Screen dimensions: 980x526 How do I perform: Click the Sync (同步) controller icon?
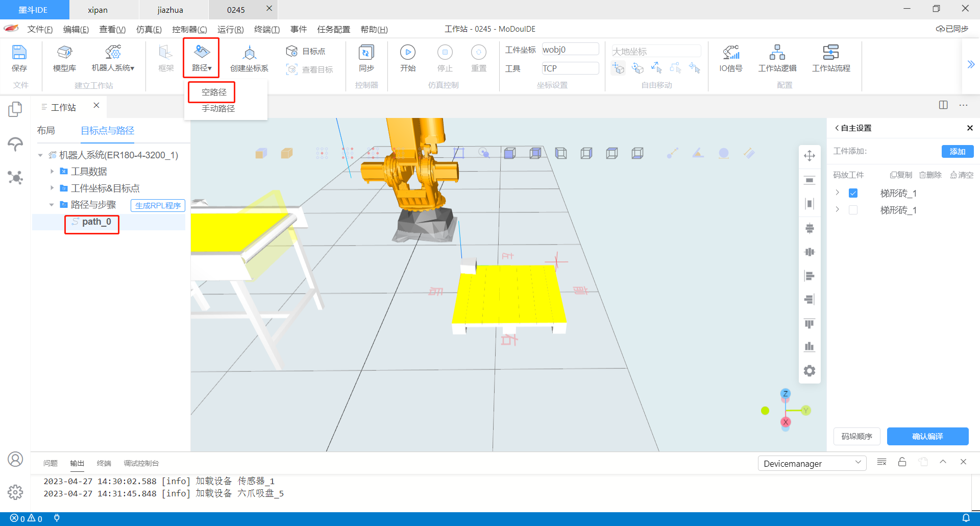point(366,53)
